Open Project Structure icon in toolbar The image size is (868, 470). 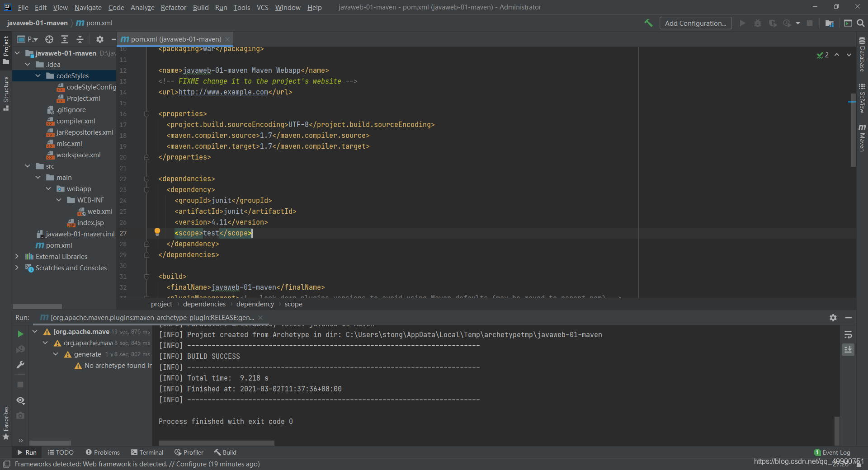coord(829,23)
